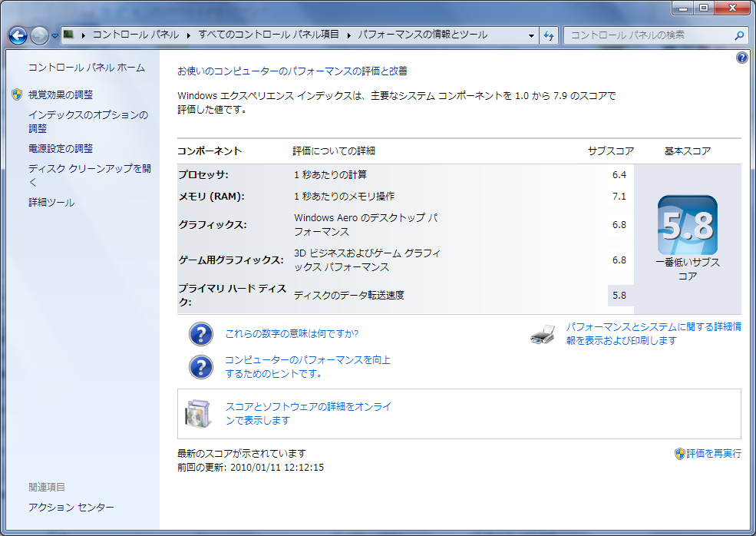The height and width of the screenshot is (536, 756).
Task: Click the Forward navigation arrow button
Action: 39,35
